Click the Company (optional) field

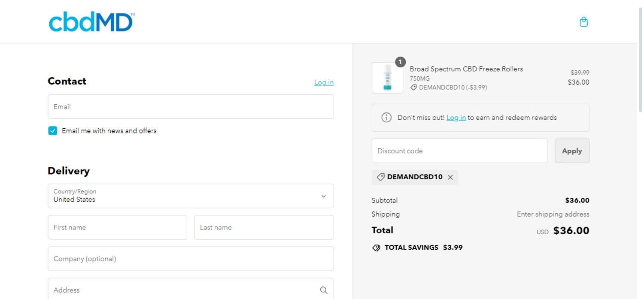point(191,259)
